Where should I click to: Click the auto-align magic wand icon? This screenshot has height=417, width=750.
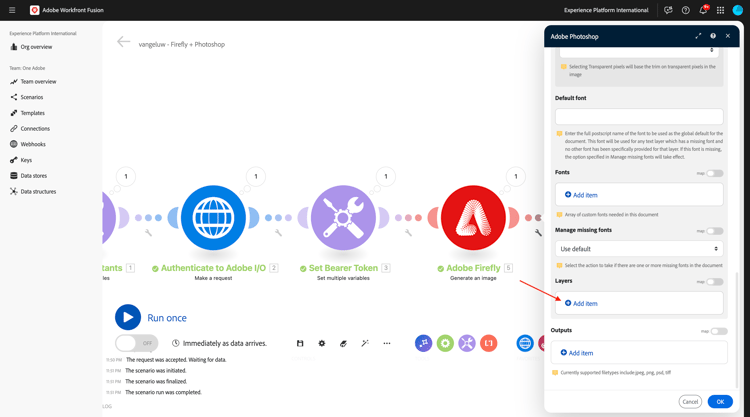tap(365, 343)
